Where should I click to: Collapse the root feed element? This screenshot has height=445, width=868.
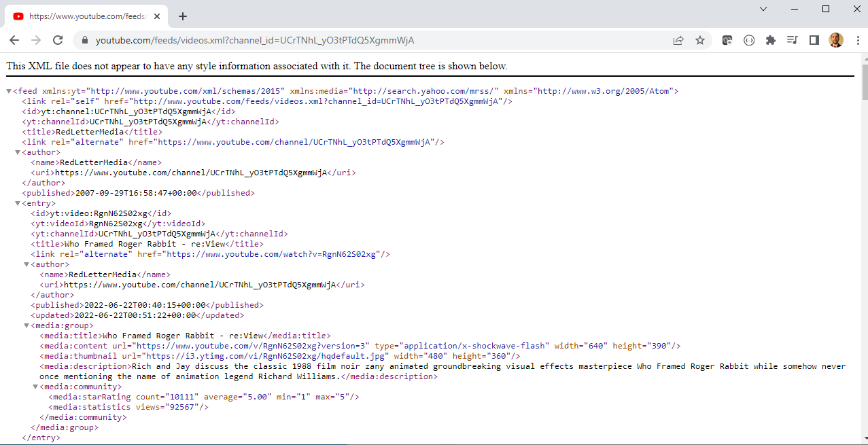click(x=9, y=91)
